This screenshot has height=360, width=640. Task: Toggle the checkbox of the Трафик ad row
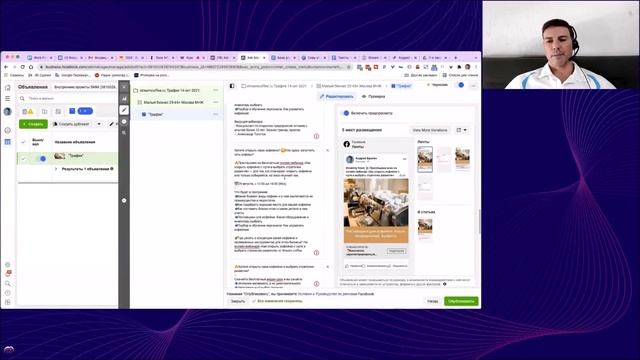(23, 158)
